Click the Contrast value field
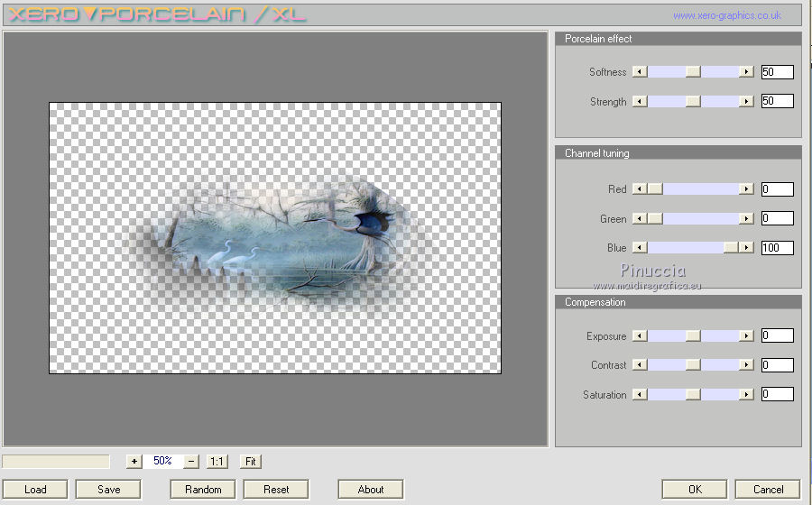This screenshot has height=505, width=812. (x=778, y=365)
